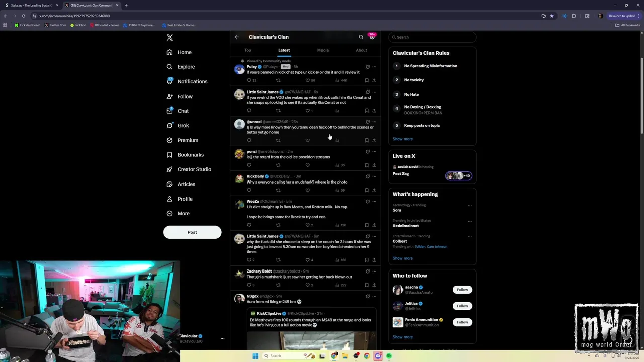
Task: Open more options on WeeZo's post
Action: point(374,202)
